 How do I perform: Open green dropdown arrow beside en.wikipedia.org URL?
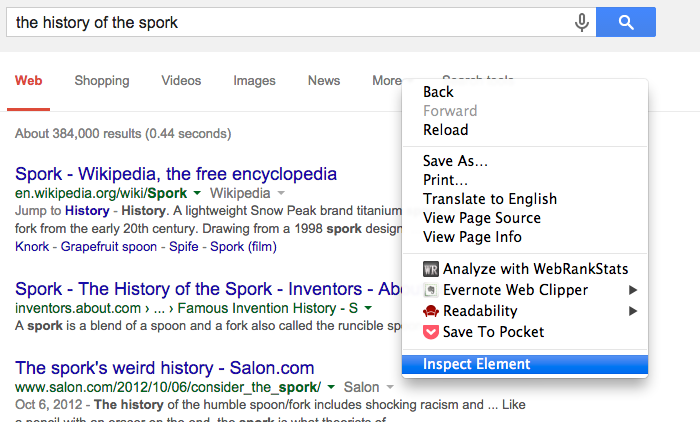coord(197,193)
